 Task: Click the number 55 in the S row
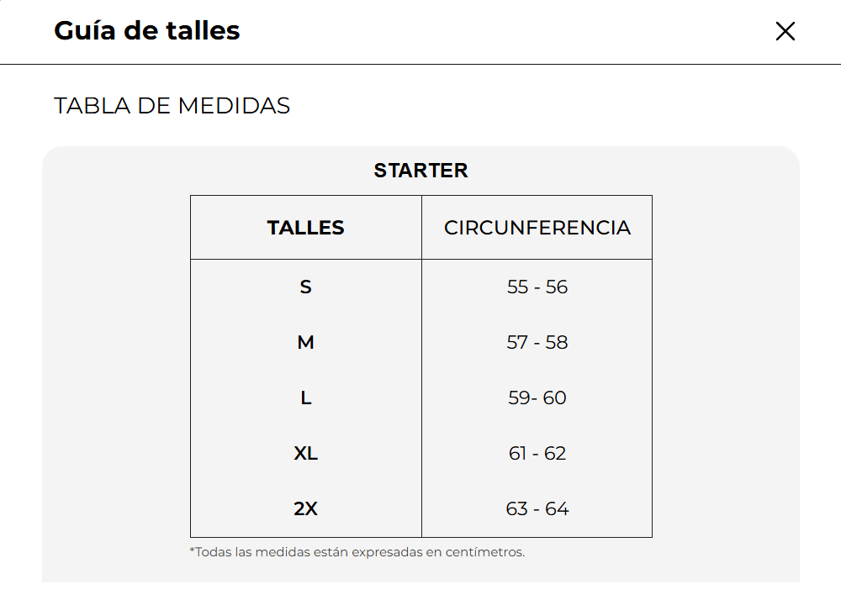517,287
